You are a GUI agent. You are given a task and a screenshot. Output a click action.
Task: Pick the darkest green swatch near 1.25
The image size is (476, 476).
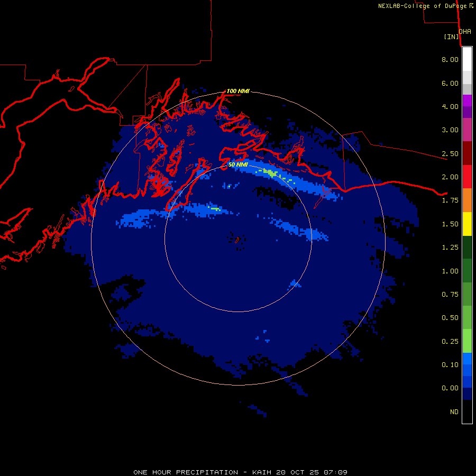[467, 247]
